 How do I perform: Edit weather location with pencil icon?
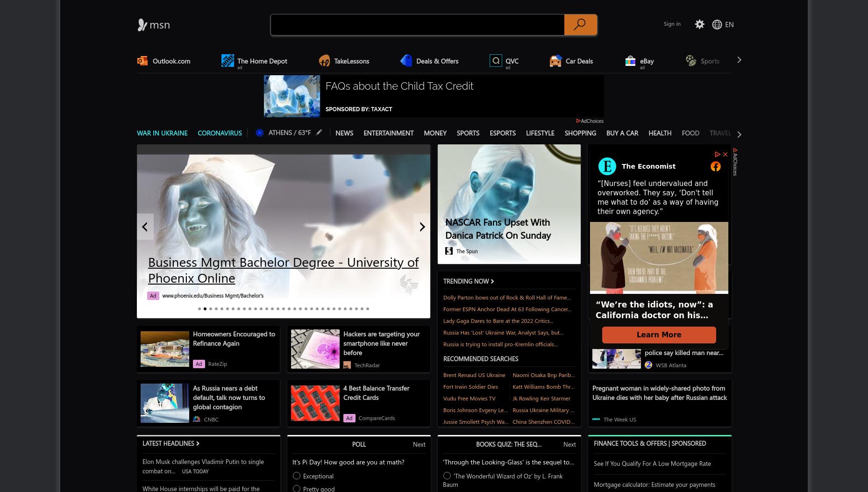[319, 133]
